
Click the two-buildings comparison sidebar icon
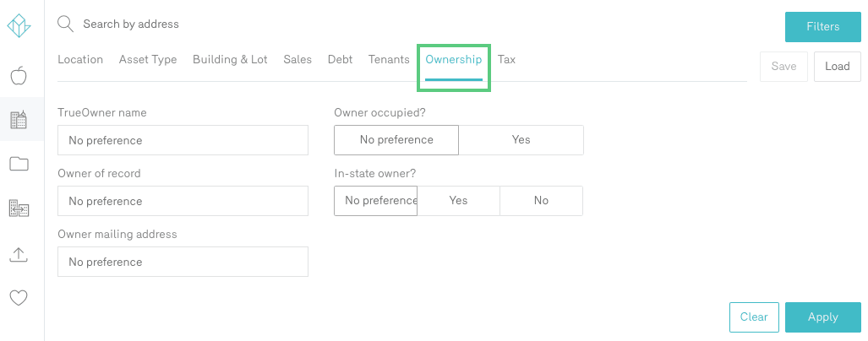19,208
